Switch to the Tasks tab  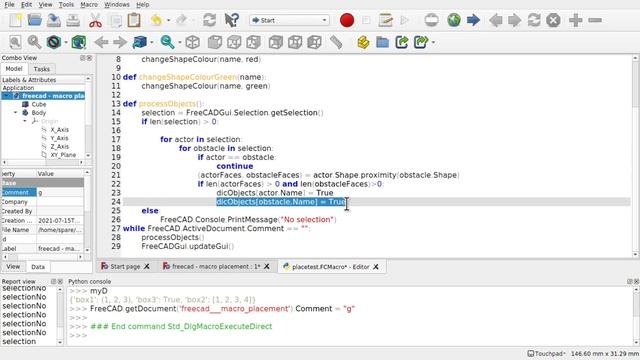42,69
